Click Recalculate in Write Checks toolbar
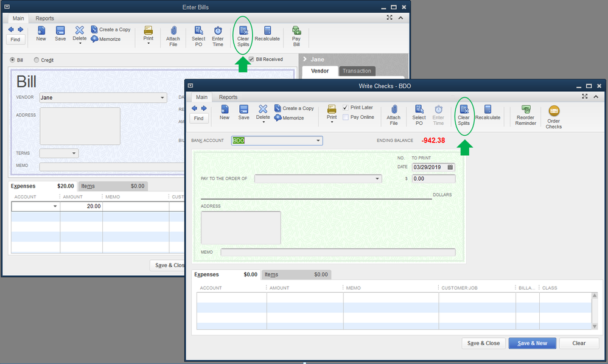Screen dimensions: 608x364 pos(487,112)
